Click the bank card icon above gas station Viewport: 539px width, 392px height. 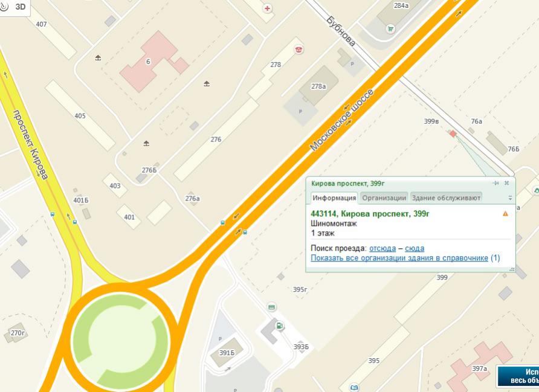click(271, 307)
